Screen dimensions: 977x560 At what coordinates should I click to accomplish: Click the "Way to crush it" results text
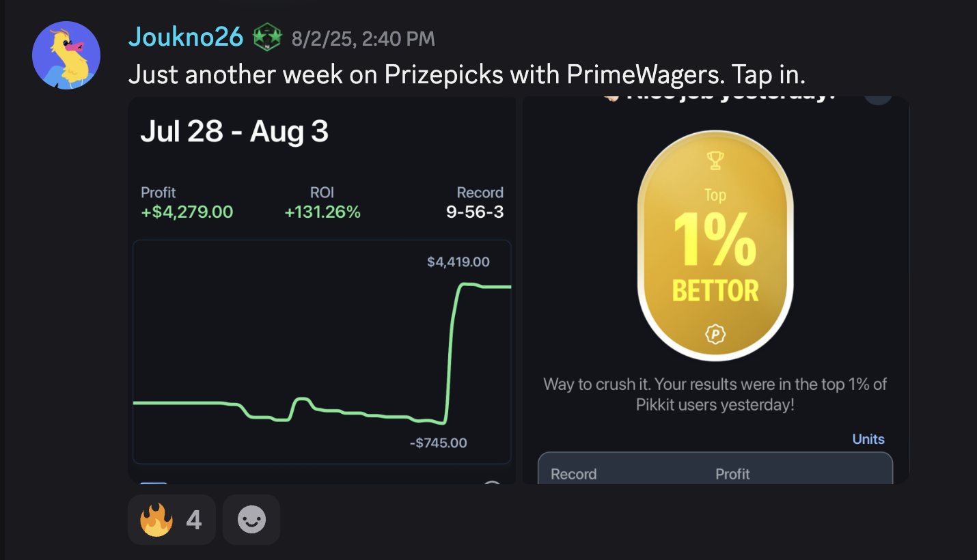pos(715,394)
